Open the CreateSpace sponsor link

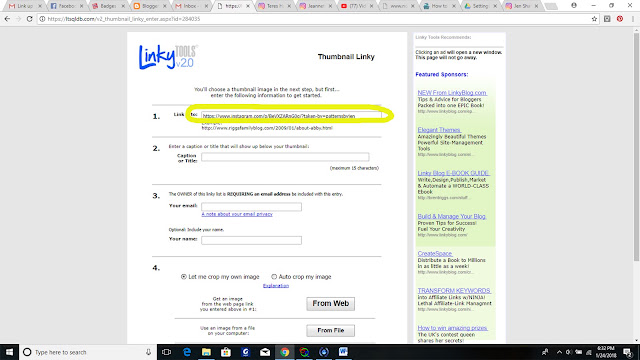(435, 253)
